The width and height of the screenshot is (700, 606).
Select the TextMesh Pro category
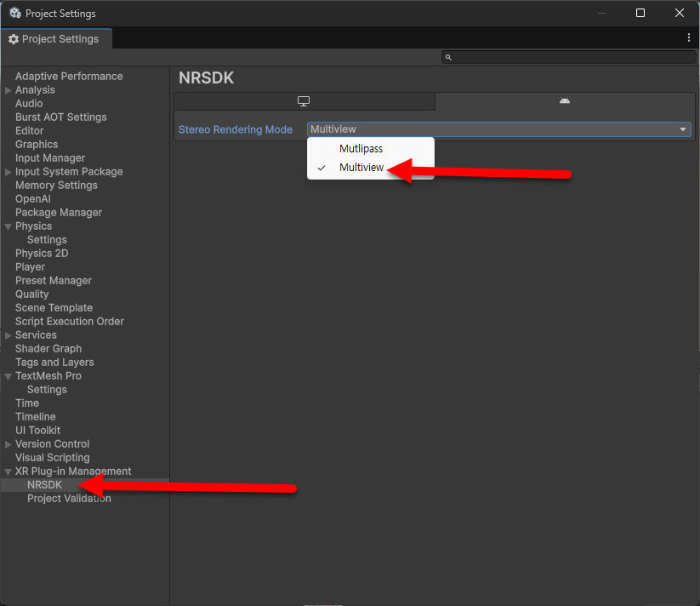(48, 376)
